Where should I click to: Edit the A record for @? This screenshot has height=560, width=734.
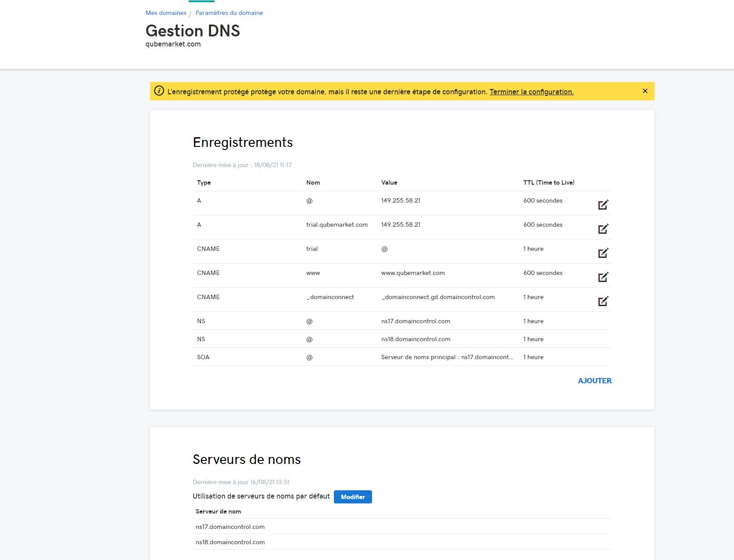click(603, 205)
